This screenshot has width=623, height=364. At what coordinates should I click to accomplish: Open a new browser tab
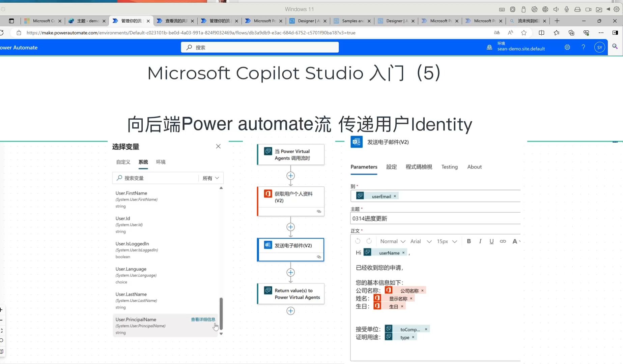pos(557,21)
